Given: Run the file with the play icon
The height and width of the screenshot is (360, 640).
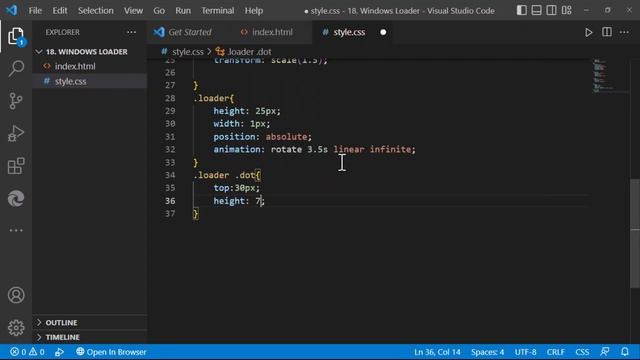Looking at the screenshot, I should [588, 32].
